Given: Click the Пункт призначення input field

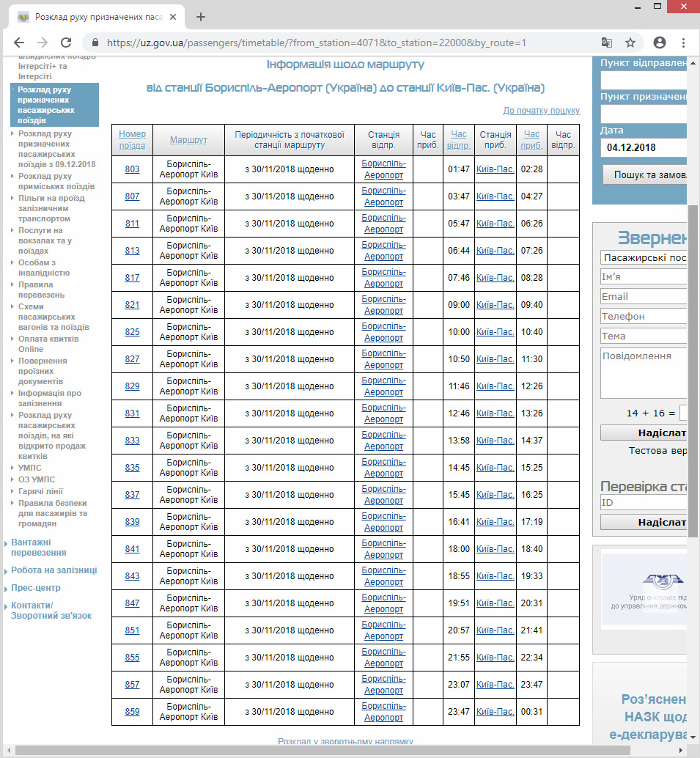Looking at the screenshot, I should (x=644, y=114).
